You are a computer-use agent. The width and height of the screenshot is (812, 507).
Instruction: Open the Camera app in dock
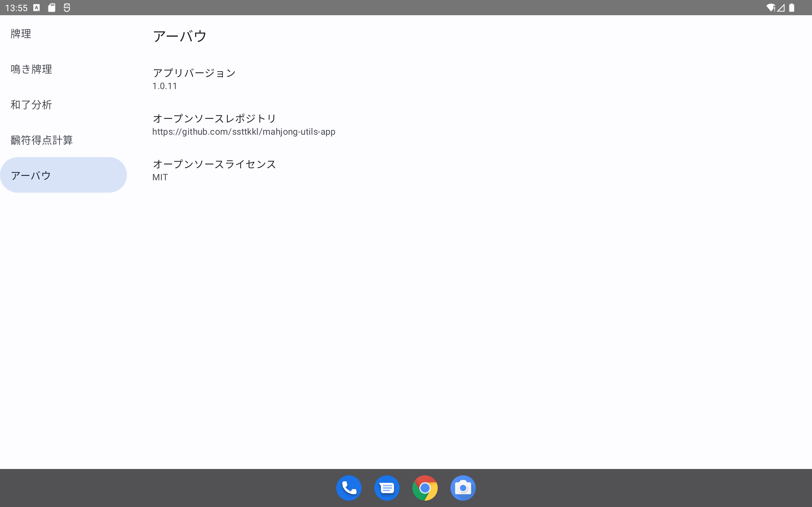coord(463,488)
